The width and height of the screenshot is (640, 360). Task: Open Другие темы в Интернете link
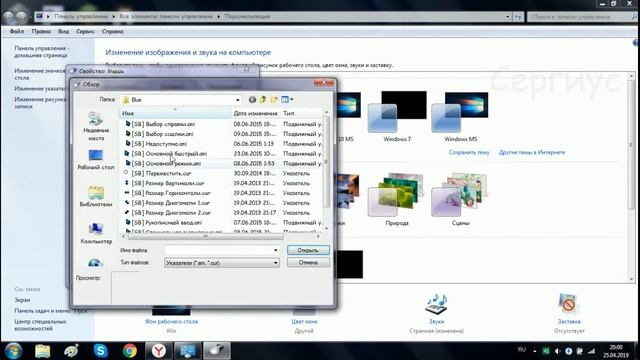click(x=532, y=152)
